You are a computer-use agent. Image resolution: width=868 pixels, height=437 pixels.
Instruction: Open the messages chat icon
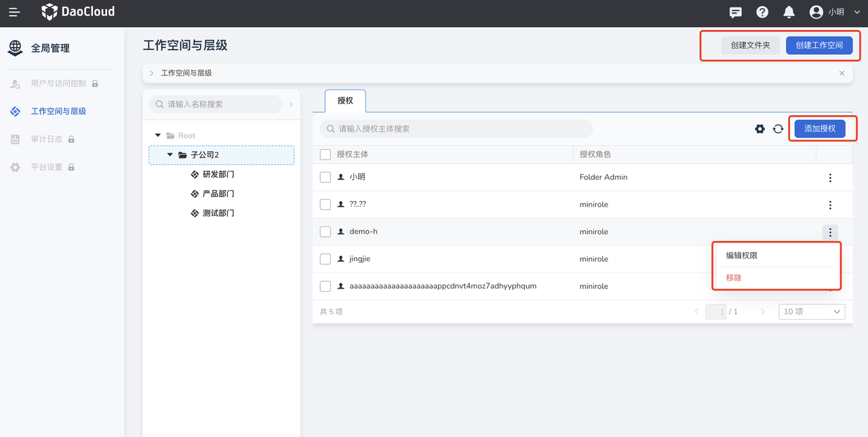(x=735, y=12)
